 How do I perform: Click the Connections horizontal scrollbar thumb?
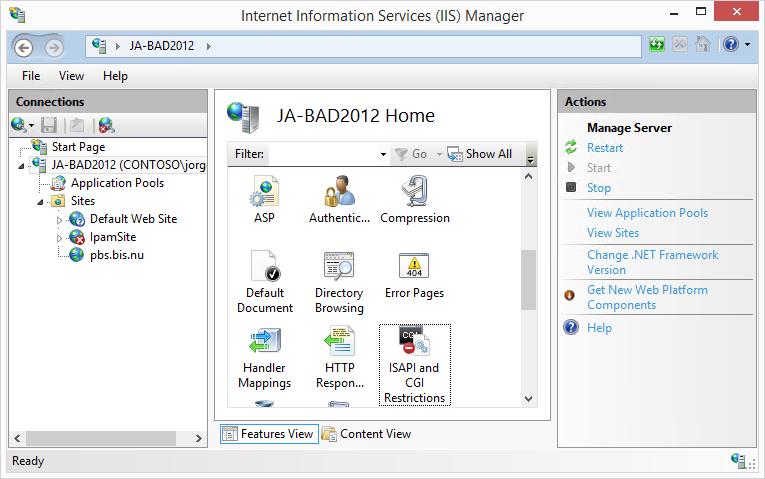click(x=101, y=438)
